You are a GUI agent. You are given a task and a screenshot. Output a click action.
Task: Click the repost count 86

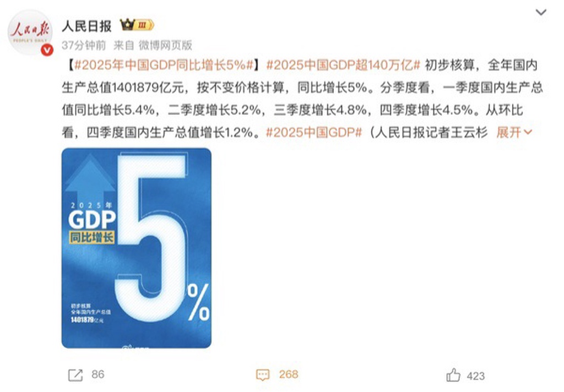98,374
